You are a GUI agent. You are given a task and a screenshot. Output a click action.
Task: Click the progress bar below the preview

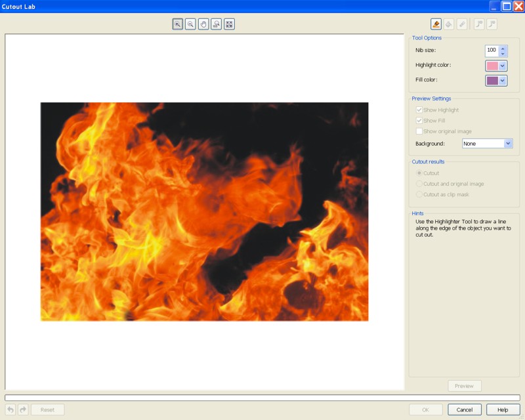[262, 398]
